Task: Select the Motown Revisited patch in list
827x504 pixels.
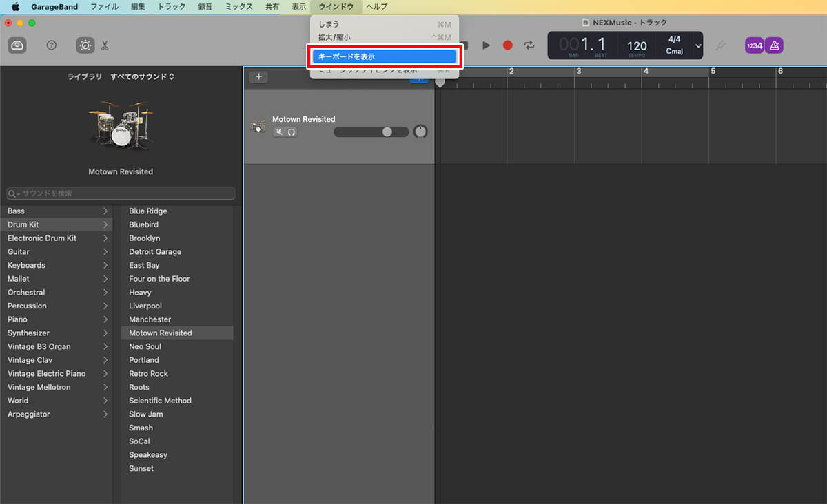Action: pyautogui.click(x=178, y=333)
